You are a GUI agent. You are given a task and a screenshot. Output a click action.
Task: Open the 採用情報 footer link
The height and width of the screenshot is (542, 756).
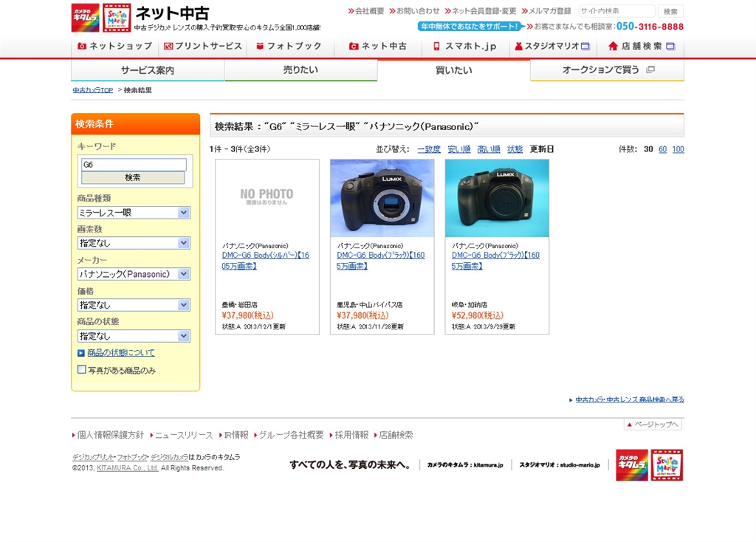351,435
